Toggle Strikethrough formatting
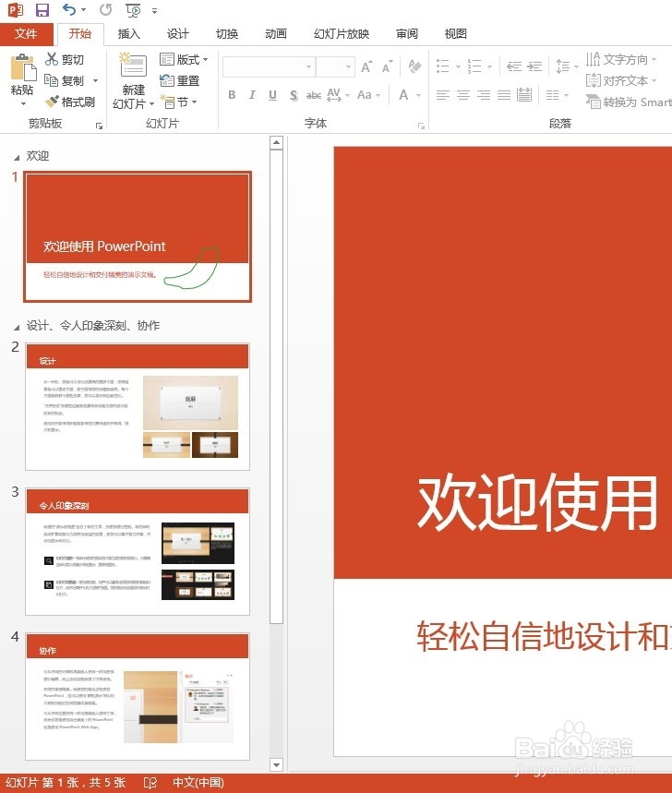The height and width of the screenshot is (793, 672). 314,95
